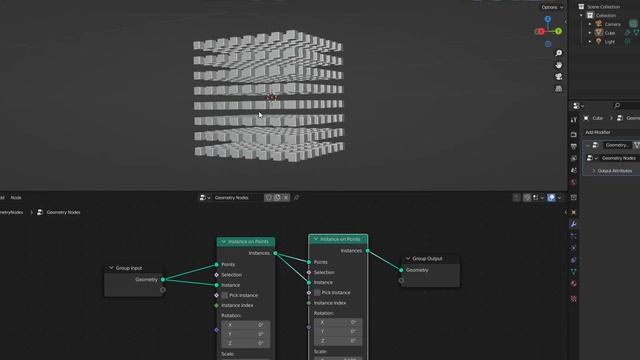Toggle Pick Instance on selected Instance on Points

(317, 293)
